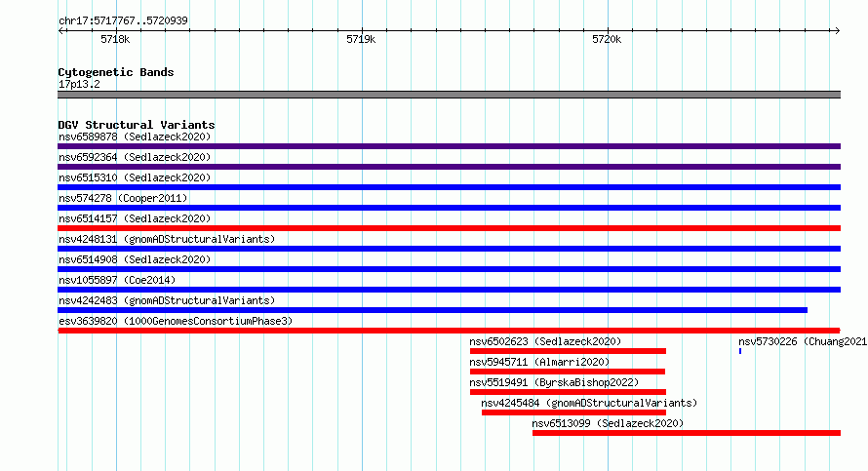Click the left arrowhead of the ruler
The height and width of the screenshot is (471, 868).
(x=60, y=30)
